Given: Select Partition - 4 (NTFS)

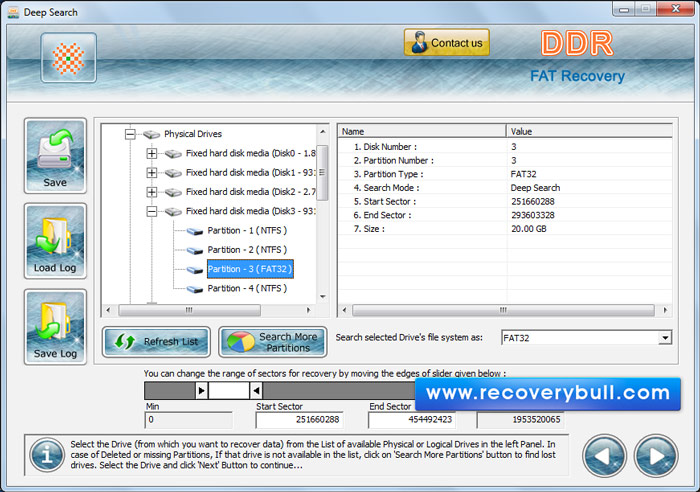Looking at the screenshot, I should [x=247, y=288].
